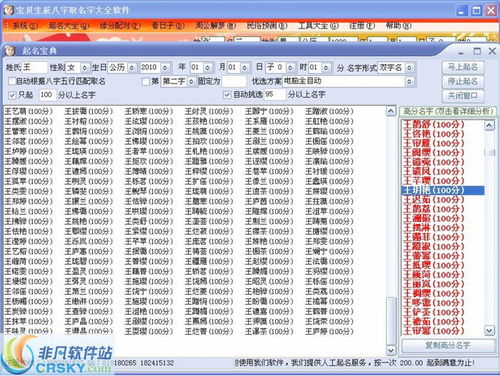Click the down arrow of the name list scrollbar
The height and width of the screenshot is (376, 500).
pyautogui.click(x=391, y=350)
